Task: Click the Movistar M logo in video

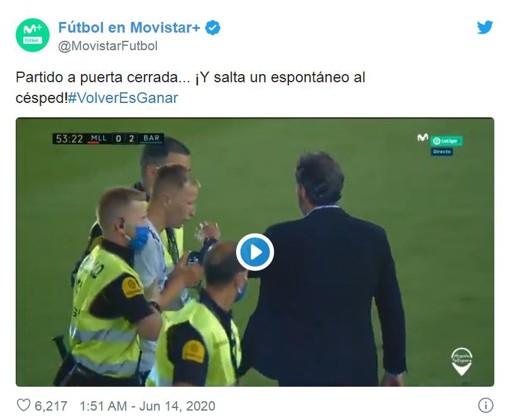Action: click(423, 137)
